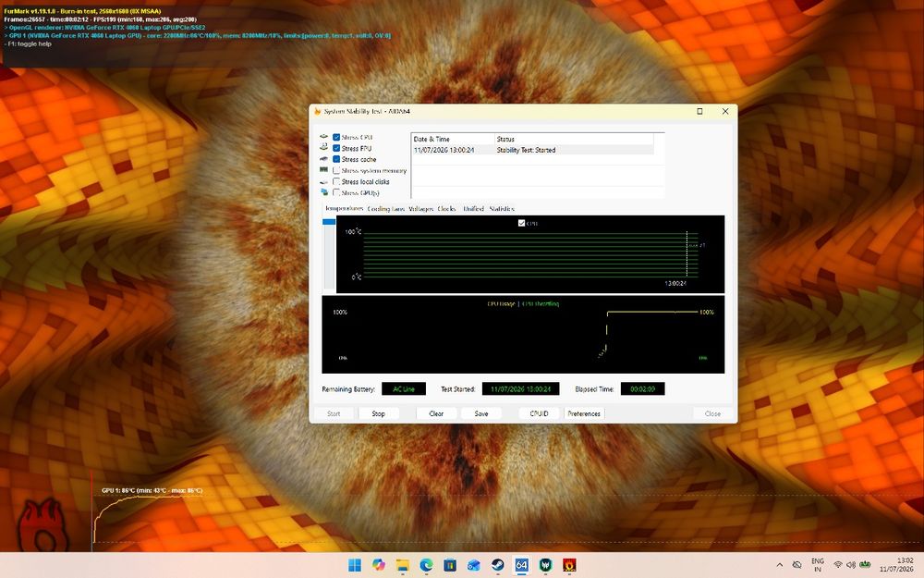Image resolution: width=924 pixels, height=578 pixels.
Task: Switch to FurMark via its taskbar icon
Action: coord(569,565)
